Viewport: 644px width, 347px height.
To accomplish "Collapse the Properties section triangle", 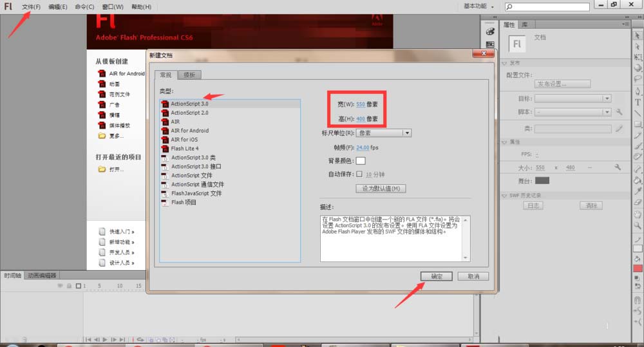I will (x=505, y=142).
